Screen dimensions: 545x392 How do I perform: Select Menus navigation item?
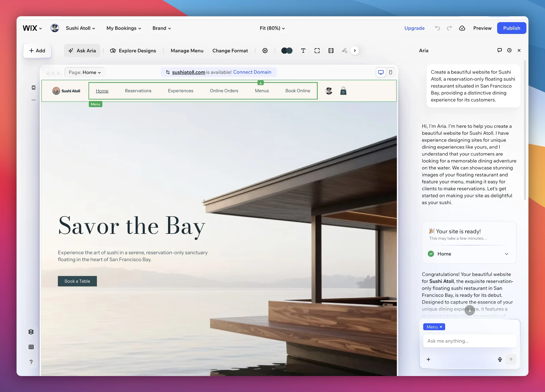(262, 91)
